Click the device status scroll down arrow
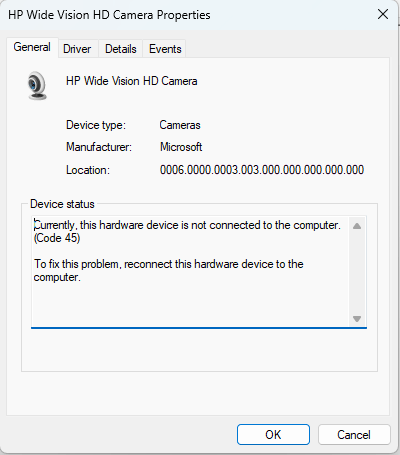 coord(357,319)
